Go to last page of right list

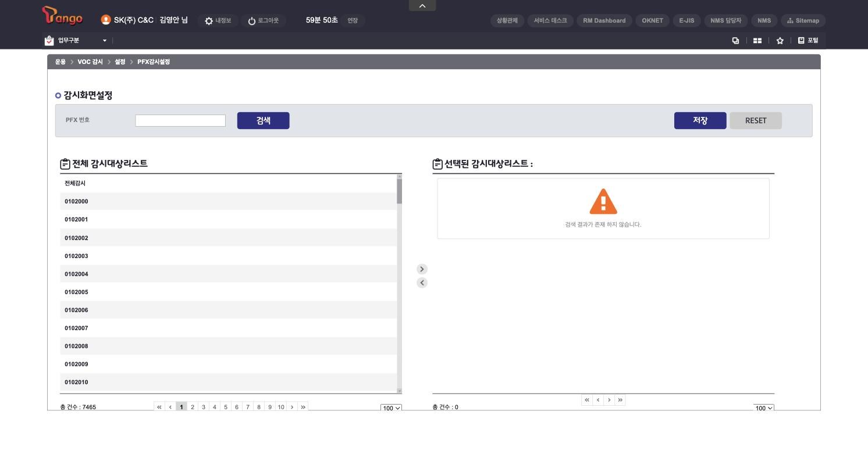pyautogui.click(x=620, y=400)
